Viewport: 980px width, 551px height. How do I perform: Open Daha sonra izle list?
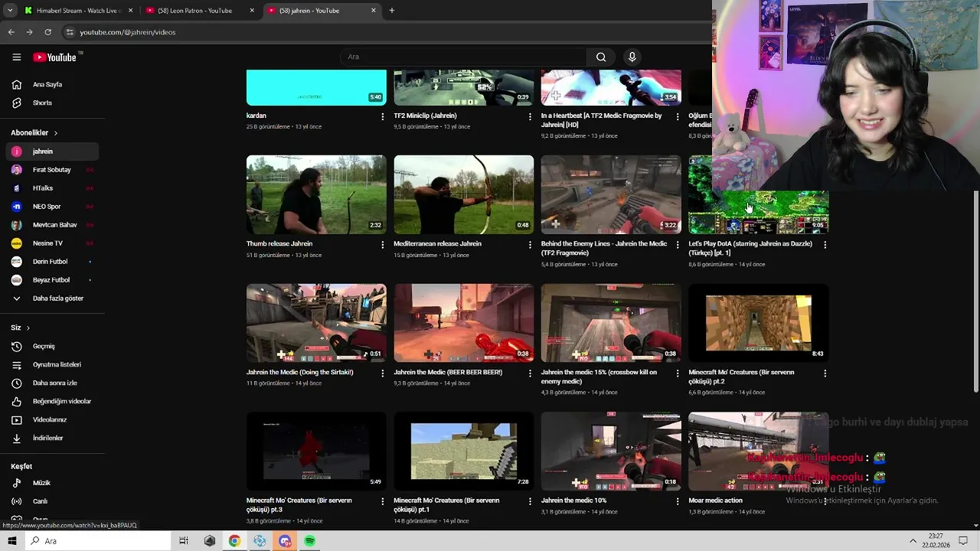tap(52, 383)
